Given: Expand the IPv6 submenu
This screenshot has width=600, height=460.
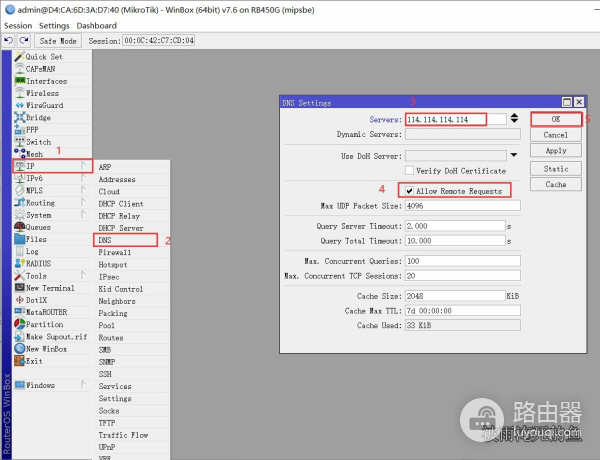Looking at the screenshot, I should click(53, 178).
